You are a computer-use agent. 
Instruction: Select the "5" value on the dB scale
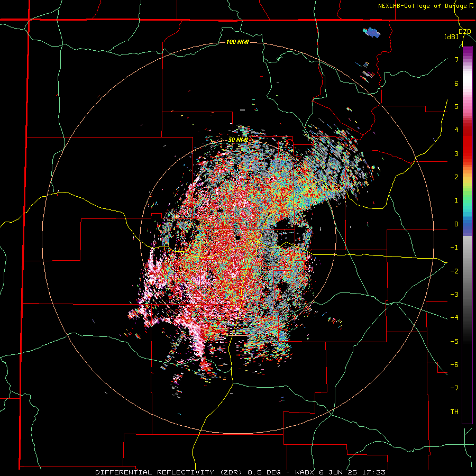tap(456, 106)
